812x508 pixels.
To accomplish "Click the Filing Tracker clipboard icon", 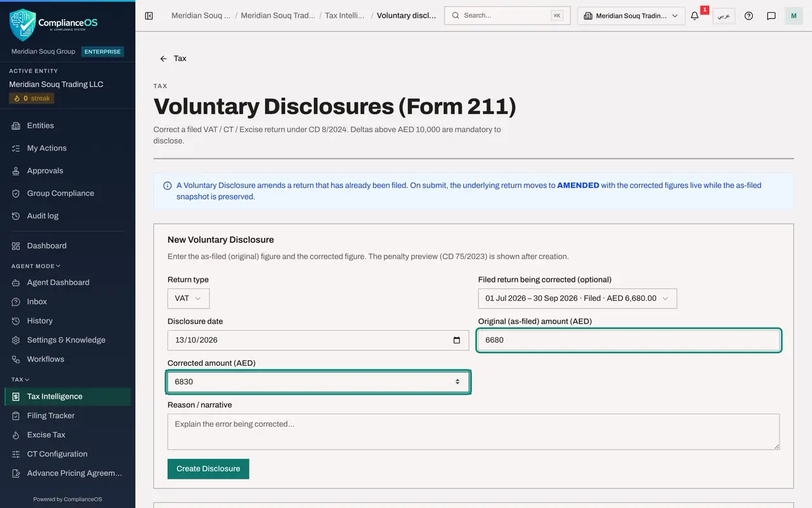I will [16, 416].
